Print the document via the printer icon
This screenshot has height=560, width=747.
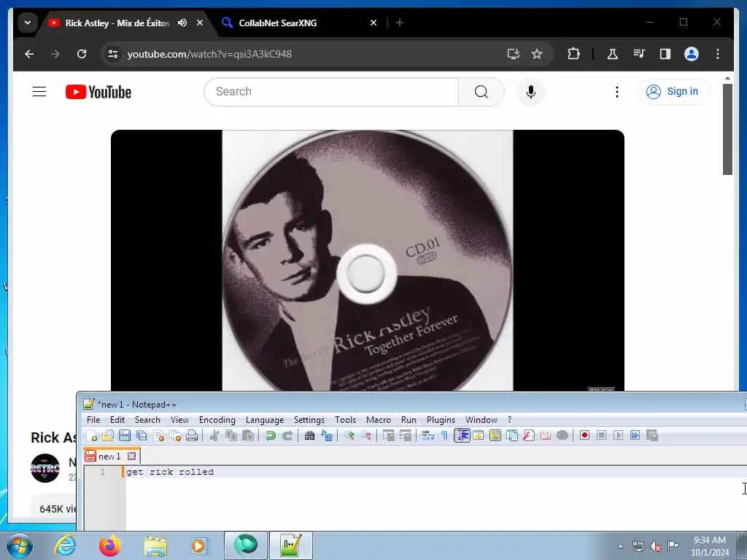[x=192, y=435]
